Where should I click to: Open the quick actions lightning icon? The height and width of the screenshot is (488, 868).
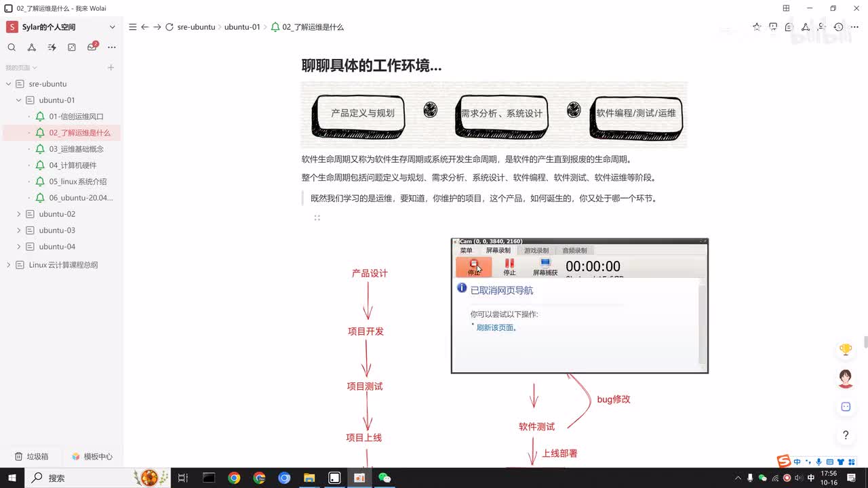click(x=52, y=47)
